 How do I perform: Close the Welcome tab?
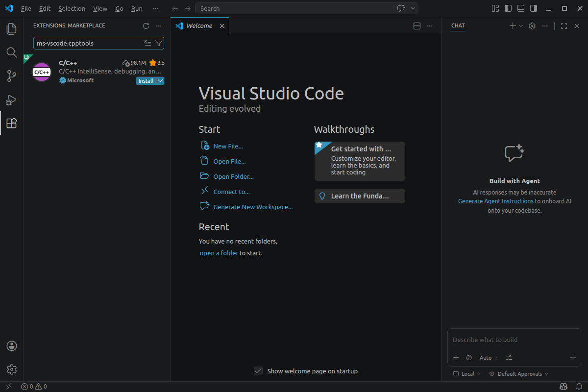click(x=222, y=26)
